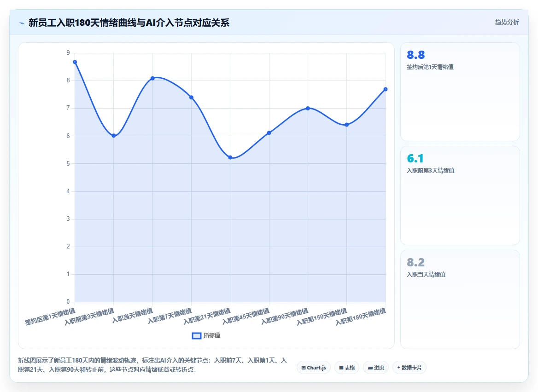Open the 8.2 入职当天情绪值 card
This screenshot has height=392, width=538.
[460, 300]
